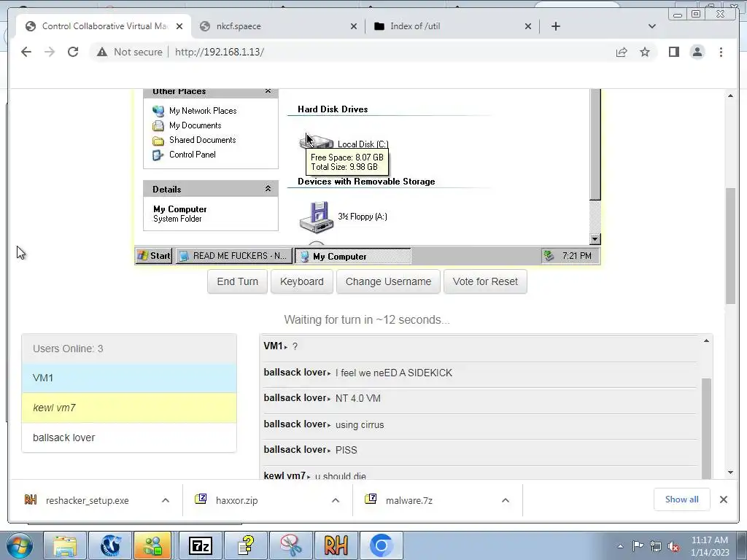Click the VM system tray icon
Screen dimensions: 747x560
point(549,256)
